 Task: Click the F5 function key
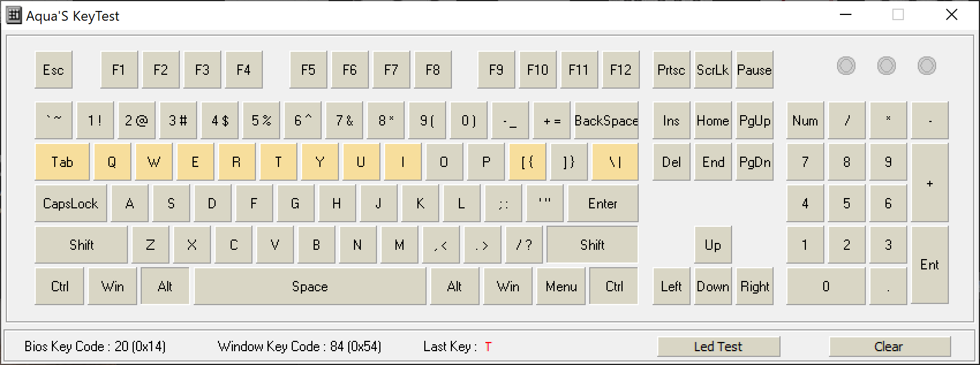[308, 70]
